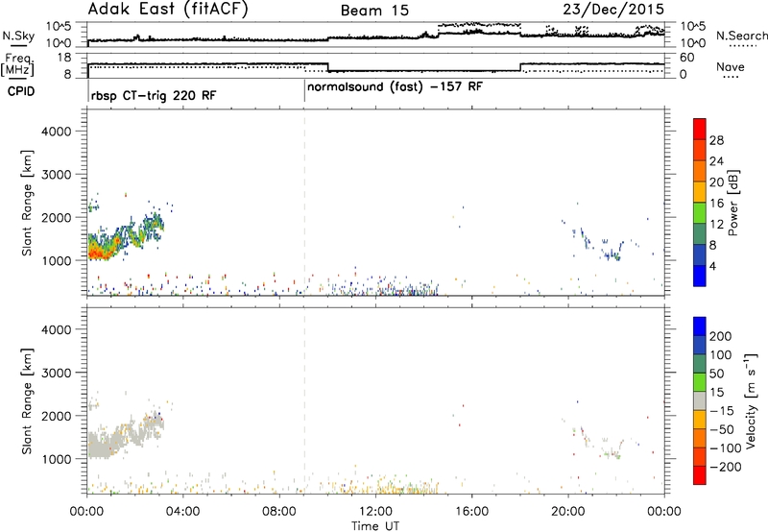
Task: Click the '16:00' time tick label
Action: pos(471,512)
